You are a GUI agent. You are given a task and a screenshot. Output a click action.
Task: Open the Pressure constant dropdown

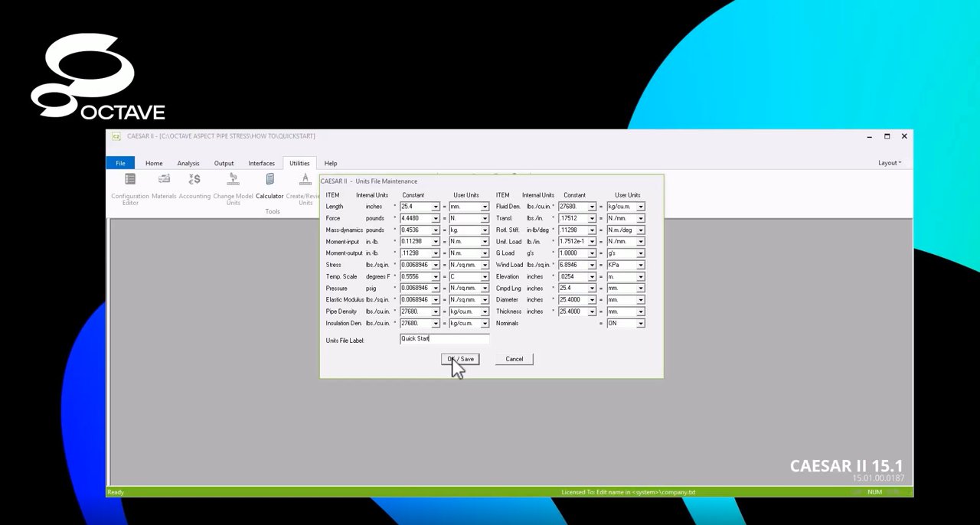436,288
